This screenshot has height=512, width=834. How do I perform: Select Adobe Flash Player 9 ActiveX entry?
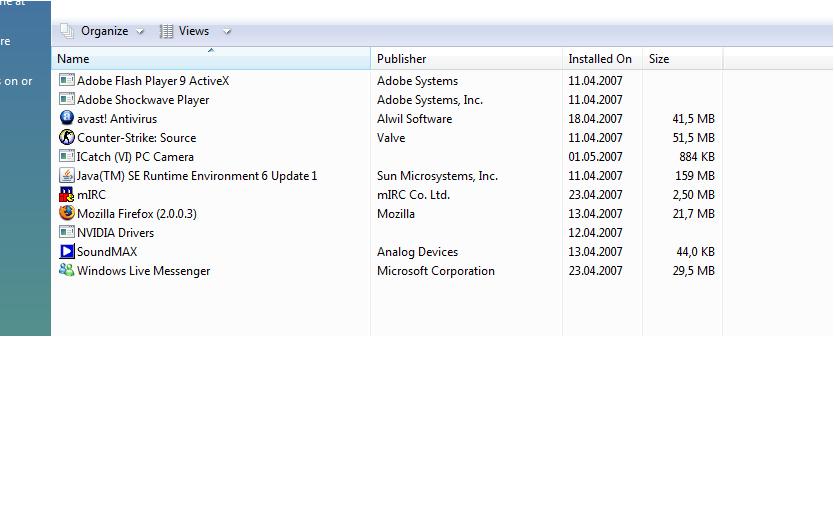(x=153, y=81)
